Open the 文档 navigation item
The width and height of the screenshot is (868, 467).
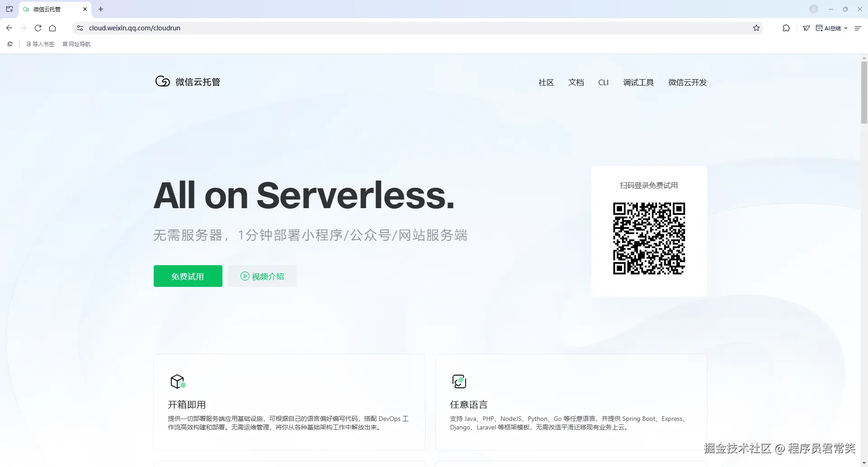pyautogui.click(x=576, y=82)
